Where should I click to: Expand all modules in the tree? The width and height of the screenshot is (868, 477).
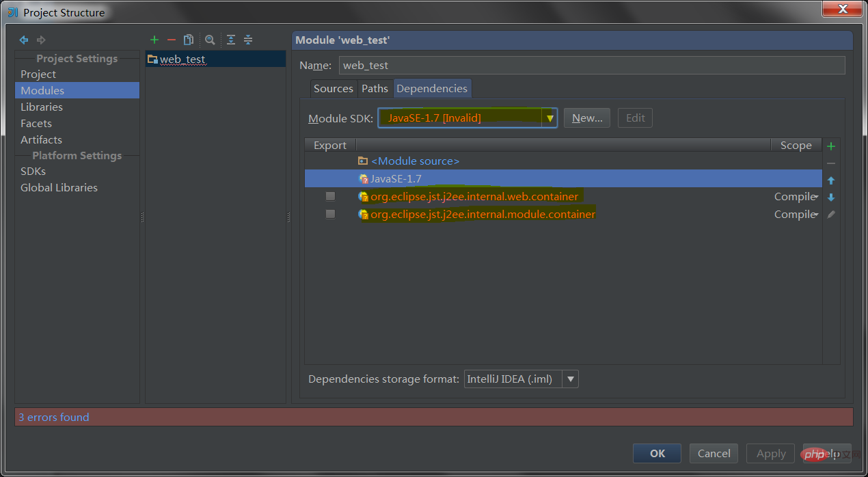pos(231,40)
